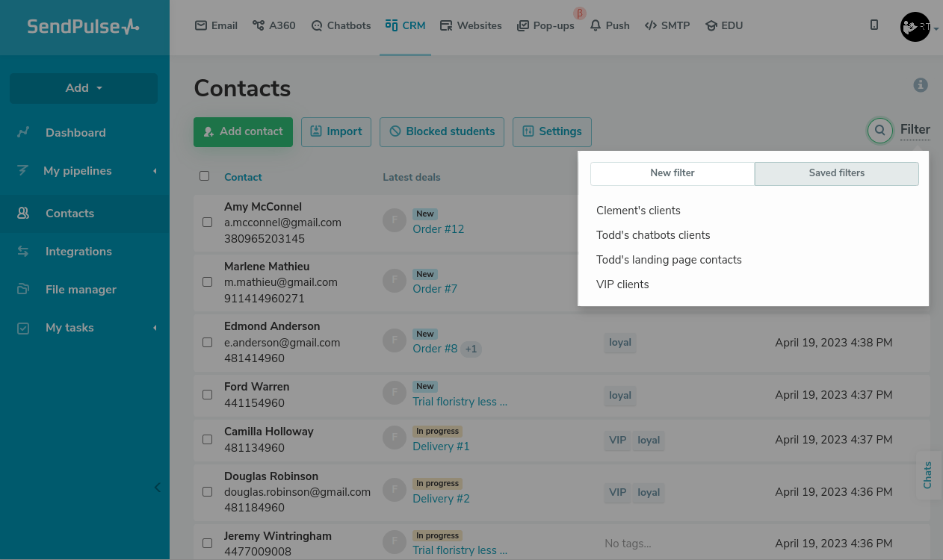Open the Order #12 deal link
The width and height of the screenshot is (943, 560).
pyautogui.click(x=438, y=229)
